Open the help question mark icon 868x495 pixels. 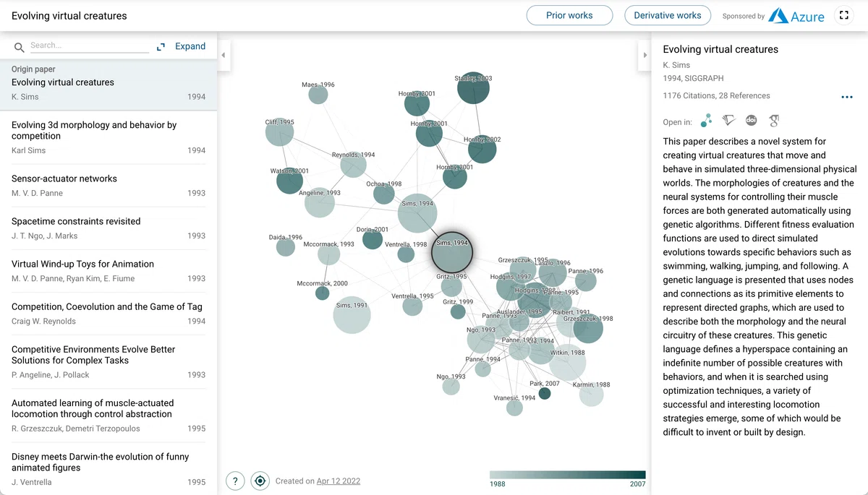[x=235, y=481]
